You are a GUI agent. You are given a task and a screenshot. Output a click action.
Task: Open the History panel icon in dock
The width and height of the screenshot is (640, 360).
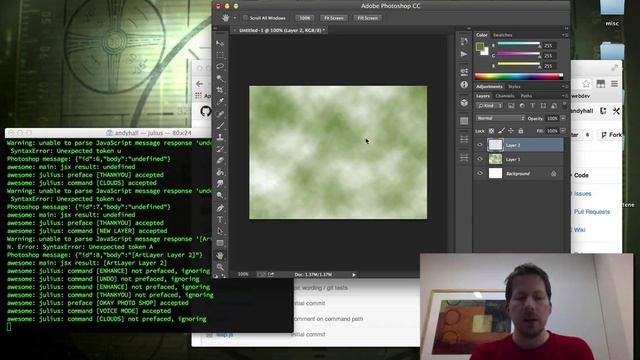[x=464, y=42]
